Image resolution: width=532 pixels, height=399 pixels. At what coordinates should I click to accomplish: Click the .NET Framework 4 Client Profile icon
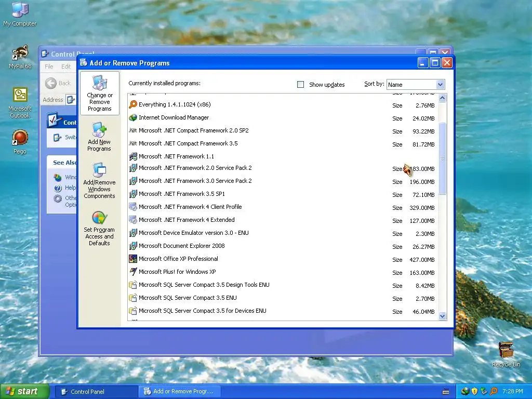click(133, 207)
